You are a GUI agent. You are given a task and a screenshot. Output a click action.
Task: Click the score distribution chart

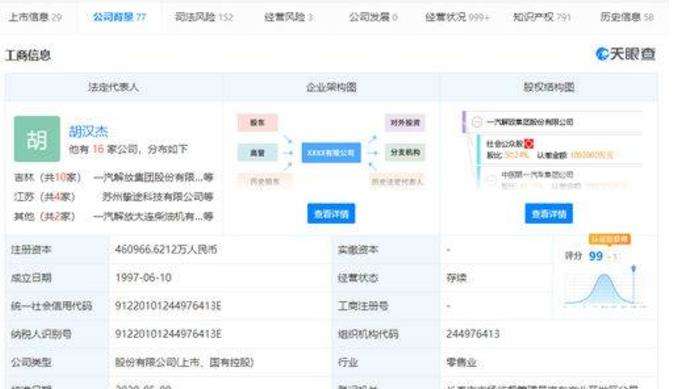605,287
